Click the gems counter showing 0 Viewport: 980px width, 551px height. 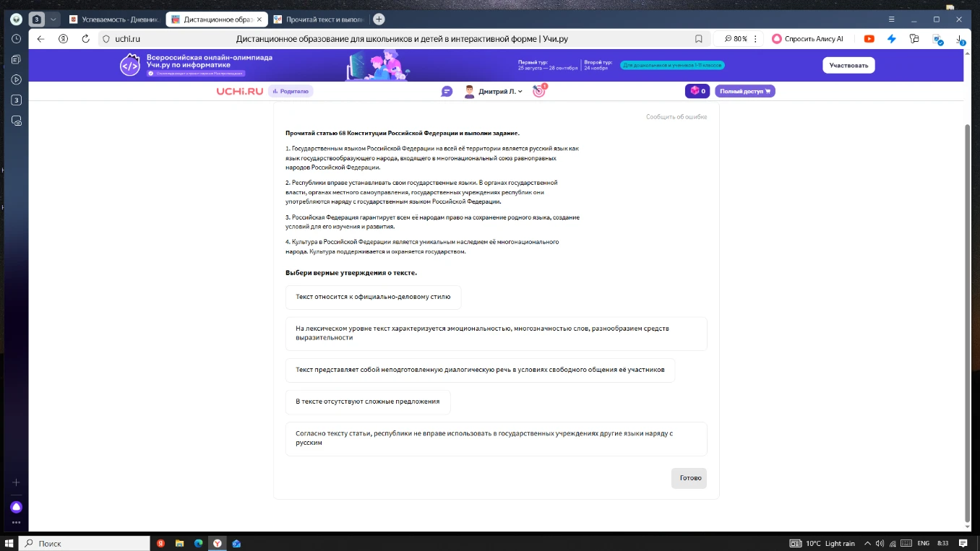pyautogui.click(x=697, y=91)
